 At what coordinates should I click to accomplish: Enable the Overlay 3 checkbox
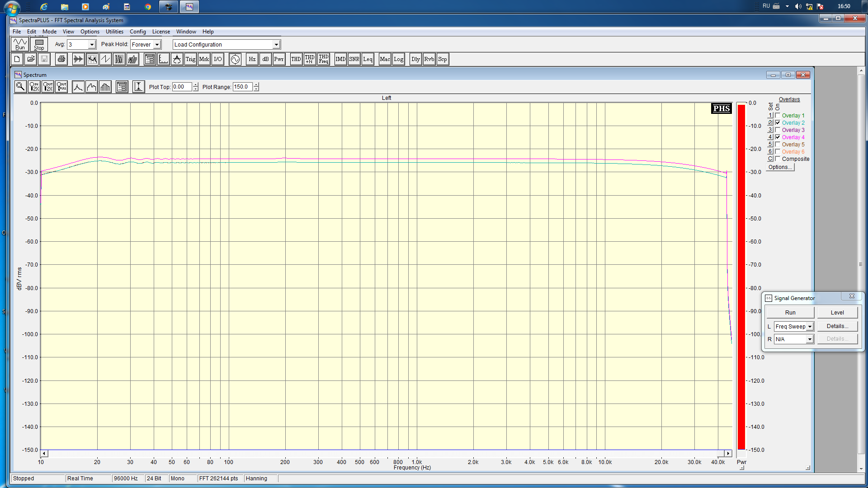tap(778, 130)
